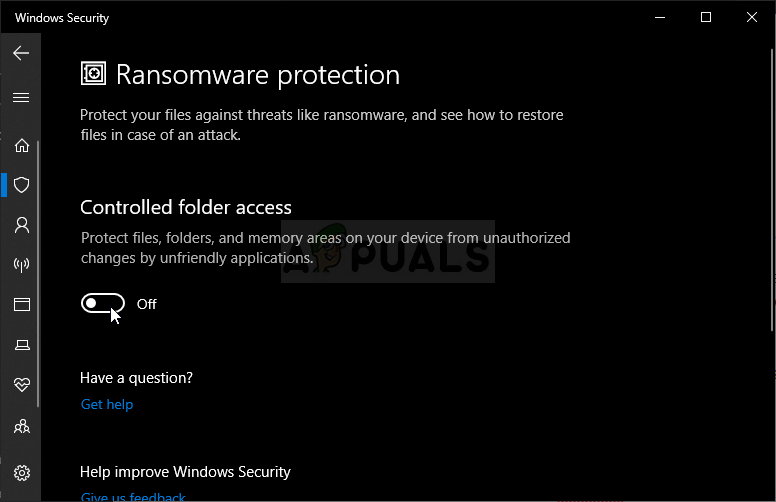The height and width of the screenshot is (502, 776).
Task: Expand the hamburger navigation menu
Action: [21, 98]
